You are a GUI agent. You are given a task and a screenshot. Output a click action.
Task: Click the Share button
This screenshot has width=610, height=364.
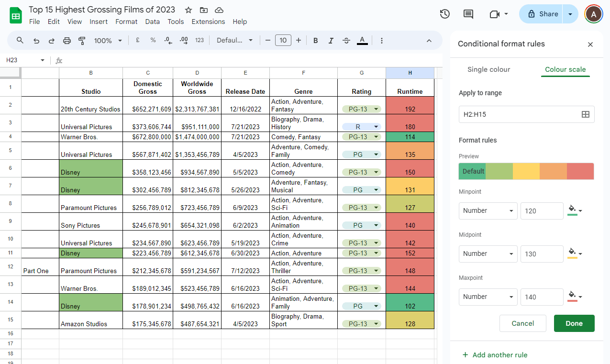[x=542, y=14]
